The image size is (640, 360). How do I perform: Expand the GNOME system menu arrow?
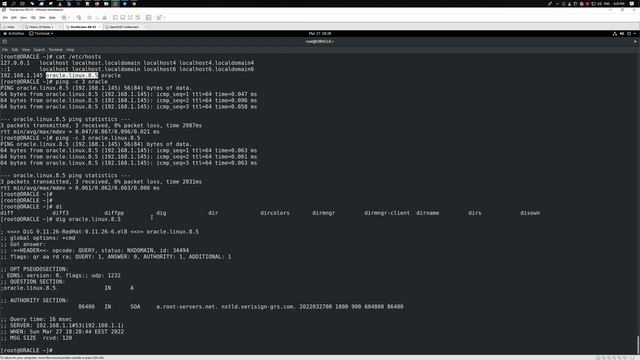tap(635, 33)
